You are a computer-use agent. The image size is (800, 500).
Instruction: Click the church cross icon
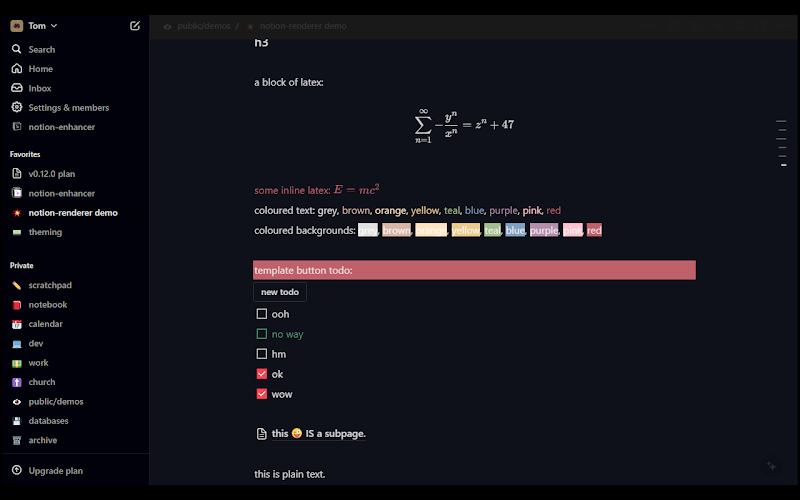point(17,382)
